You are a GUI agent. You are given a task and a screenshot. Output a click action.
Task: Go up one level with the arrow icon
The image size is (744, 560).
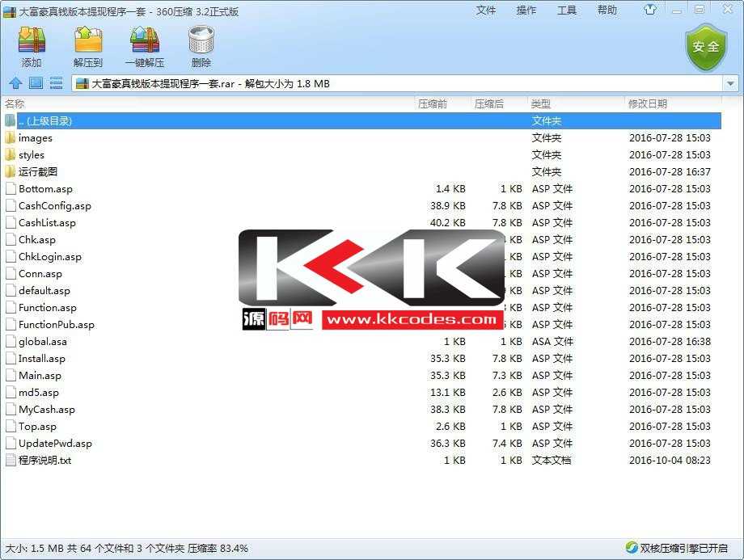[x=15, y=83]
